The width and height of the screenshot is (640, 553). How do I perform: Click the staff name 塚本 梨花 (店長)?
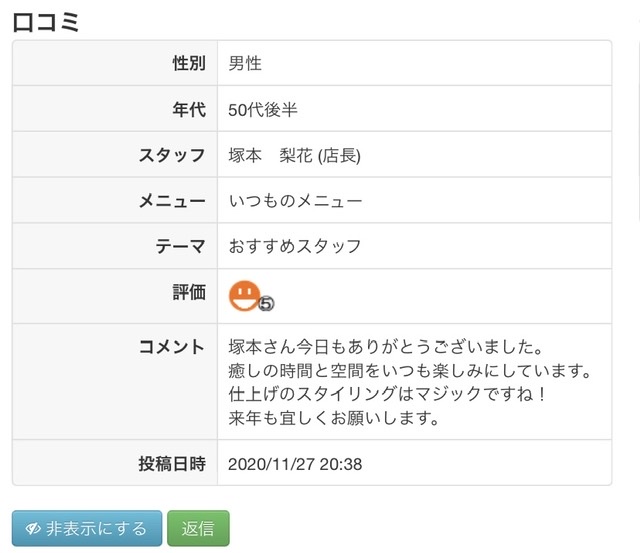click(294, 155)
